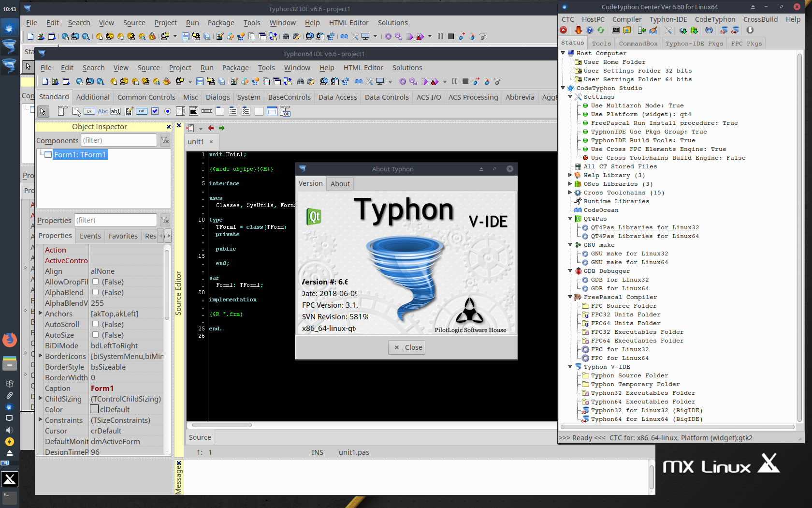812x508 pixels.
Task: Click green Jump Forward arrow in Source Editor
Action: [222, 128]
